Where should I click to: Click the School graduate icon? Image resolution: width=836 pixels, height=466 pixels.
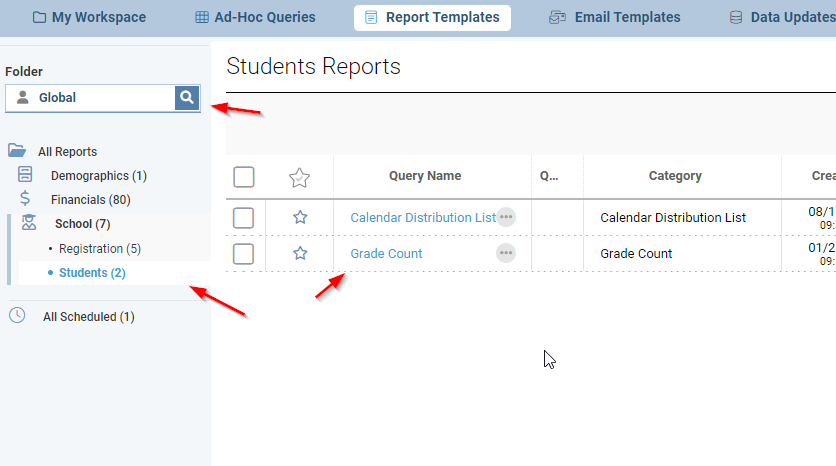pos(29,222)
